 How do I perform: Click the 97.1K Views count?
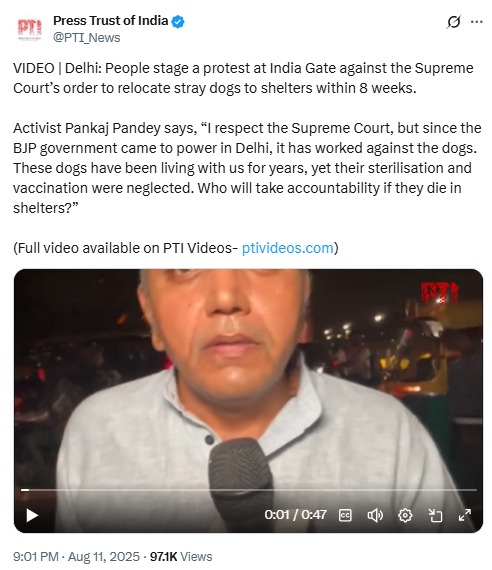(x=181, y=557)
